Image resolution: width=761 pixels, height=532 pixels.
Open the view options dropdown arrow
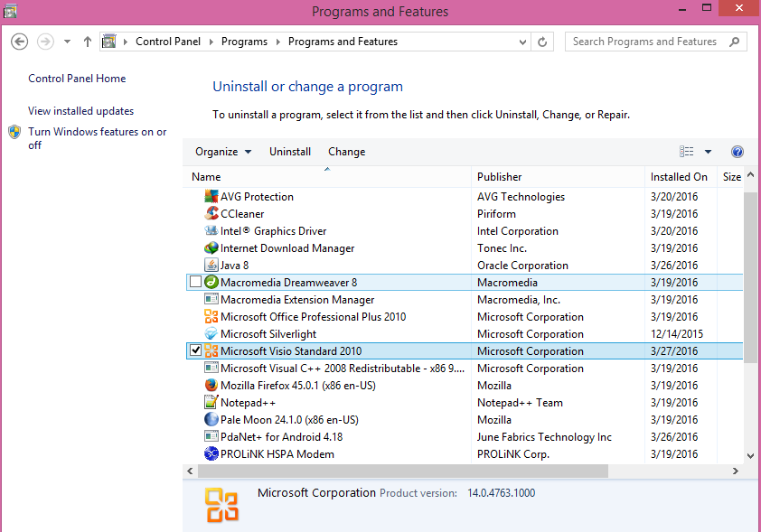tap(708, 152)
